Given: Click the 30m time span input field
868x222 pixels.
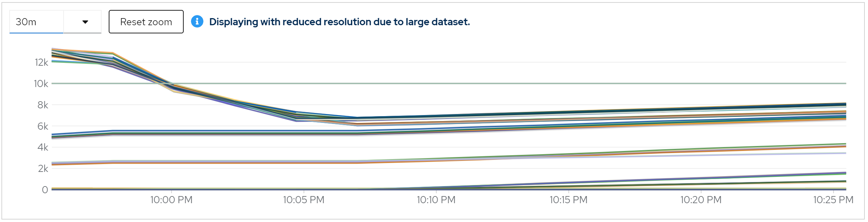Looking at the screenshot, I should point(36,22).
